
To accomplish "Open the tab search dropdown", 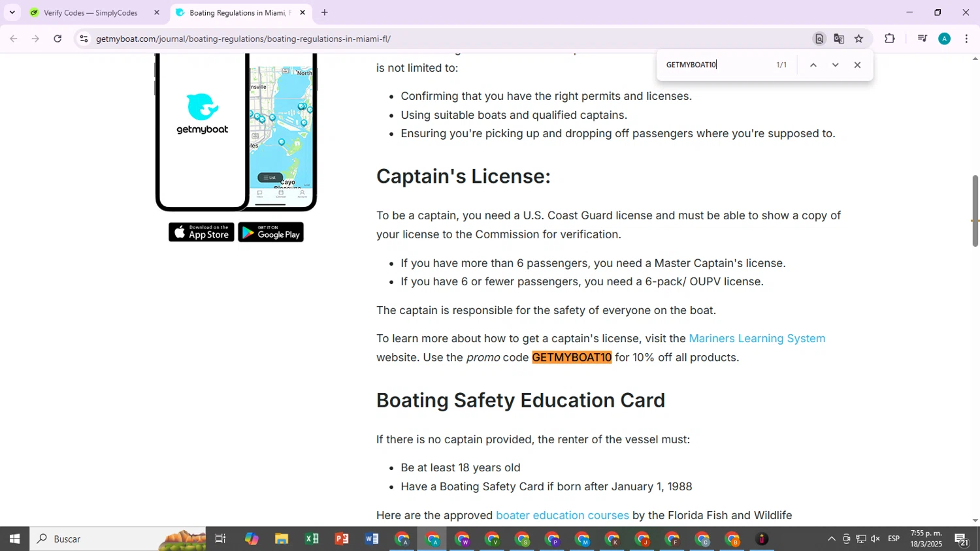I will click(x=12, y=12).
